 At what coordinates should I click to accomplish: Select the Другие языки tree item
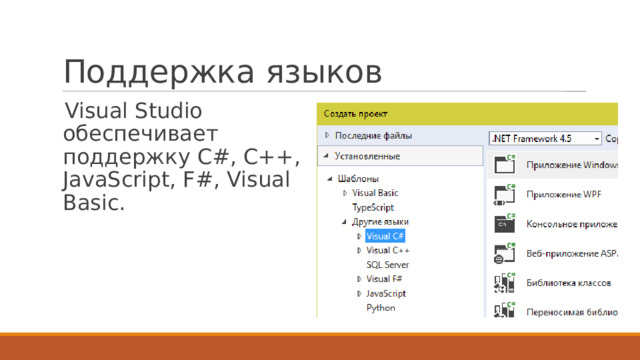click(x=380, y=222)
